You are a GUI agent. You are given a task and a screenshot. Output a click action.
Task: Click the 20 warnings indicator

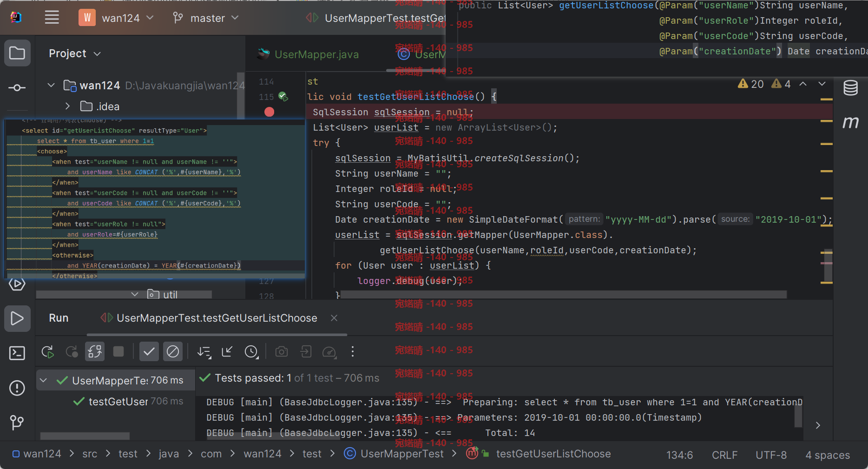750,84
